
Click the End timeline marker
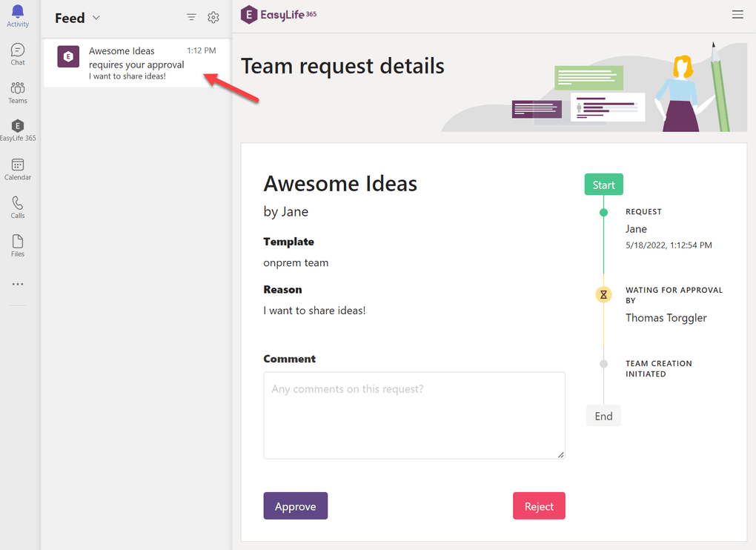click(x=603, y=416)
